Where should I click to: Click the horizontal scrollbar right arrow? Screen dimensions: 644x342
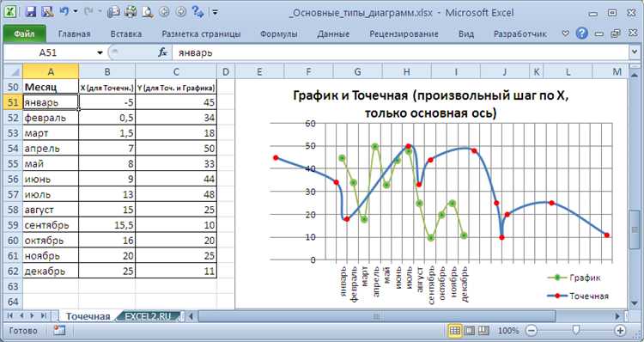click(617, 316)
